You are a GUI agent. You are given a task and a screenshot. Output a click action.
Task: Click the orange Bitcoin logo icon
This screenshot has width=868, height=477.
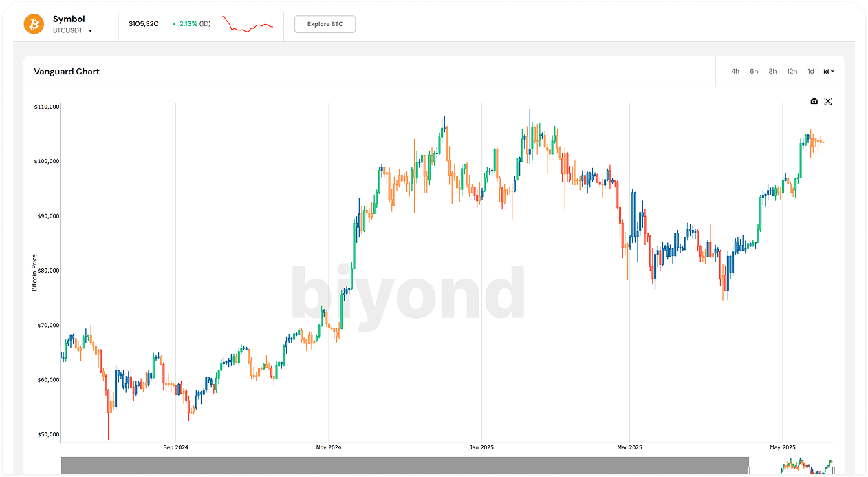pyautogui.click(x=34, y=24)
